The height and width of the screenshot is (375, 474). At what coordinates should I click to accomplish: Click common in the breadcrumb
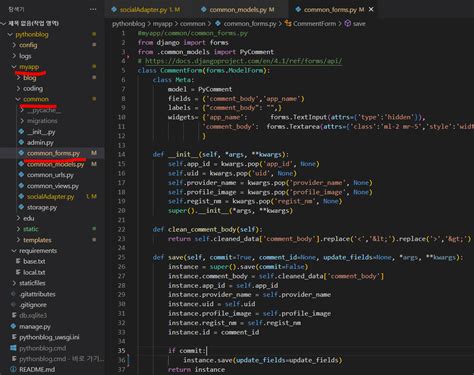click(193, 24)
